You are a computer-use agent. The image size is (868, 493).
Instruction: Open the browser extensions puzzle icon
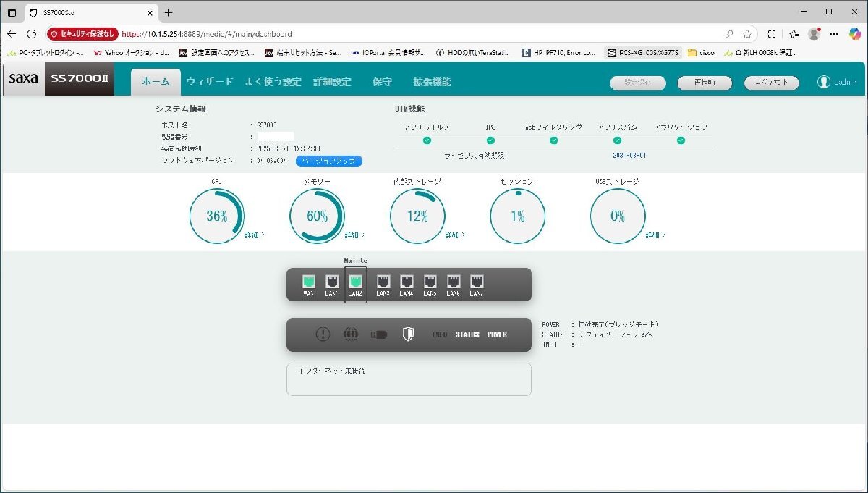[771, 33]
